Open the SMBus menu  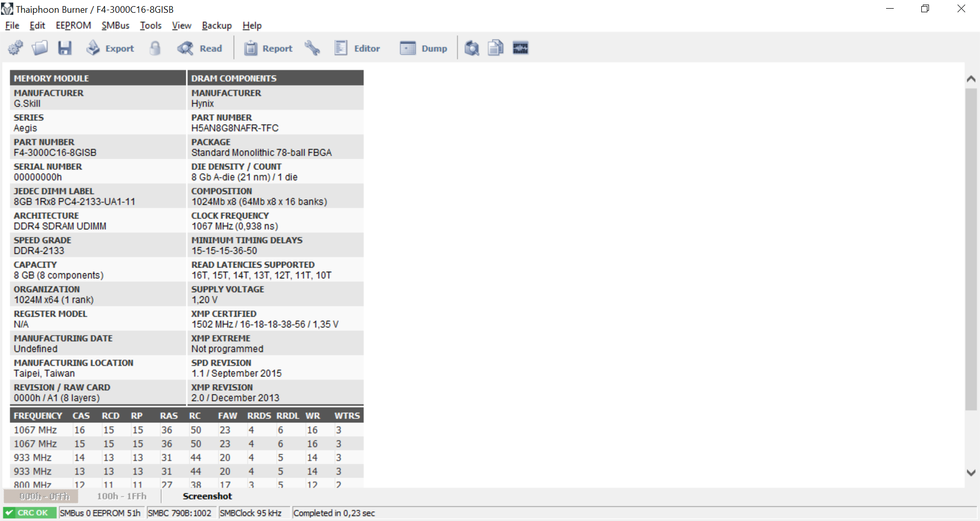[x=115, y=26]
